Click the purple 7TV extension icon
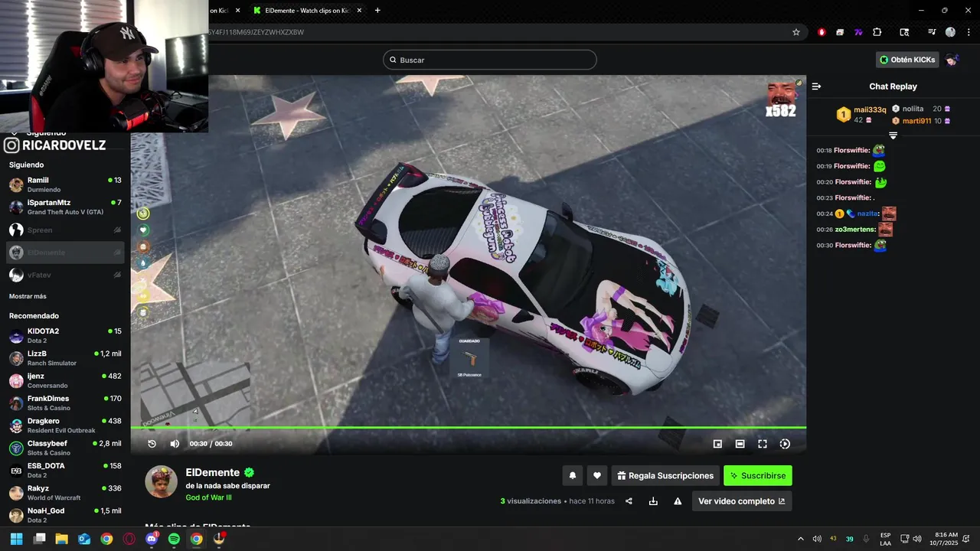The image size is (980, 551). click(858, 32)
